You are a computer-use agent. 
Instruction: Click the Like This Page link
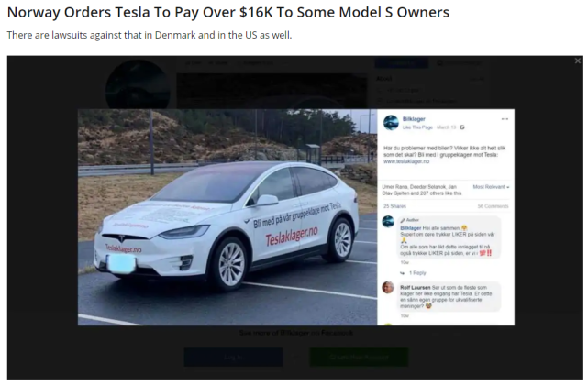click(x=417, y=127)
